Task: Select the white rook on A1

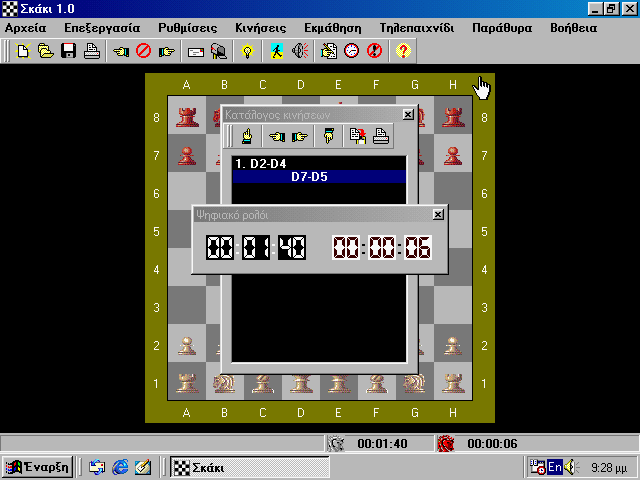Action: pos(187,383)
